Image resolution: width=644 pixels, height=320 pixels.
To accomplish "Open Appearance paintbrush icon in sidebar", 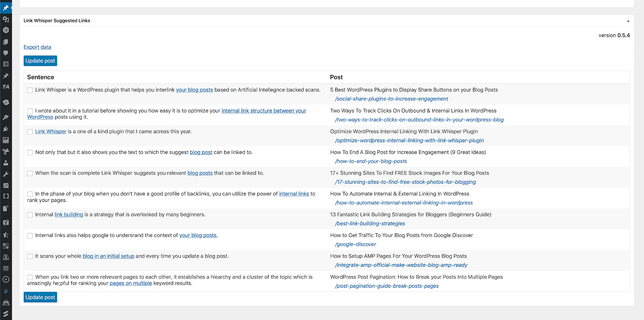I will (x=6, y=117).
